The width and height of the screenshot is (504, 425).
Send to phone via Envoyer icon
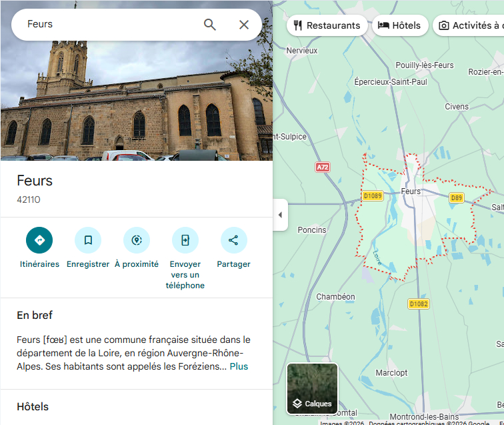pyautogui.click(x=185, y=240)
